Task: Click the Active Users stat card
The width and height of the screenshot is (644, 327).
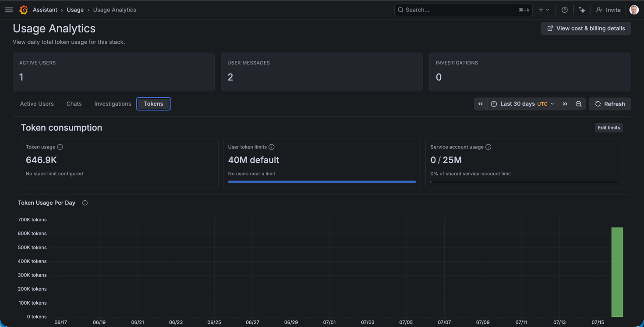Action: [x=113, y=72]
